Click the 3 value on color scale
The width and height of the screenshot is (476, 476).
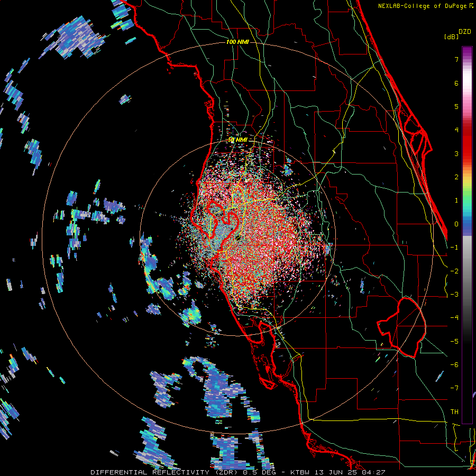coord(456,153)
